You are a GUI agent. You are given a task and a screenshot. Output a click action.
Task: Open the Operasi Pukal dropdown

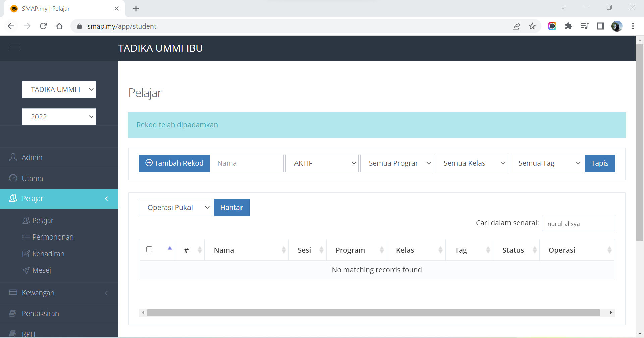[175, 208]
